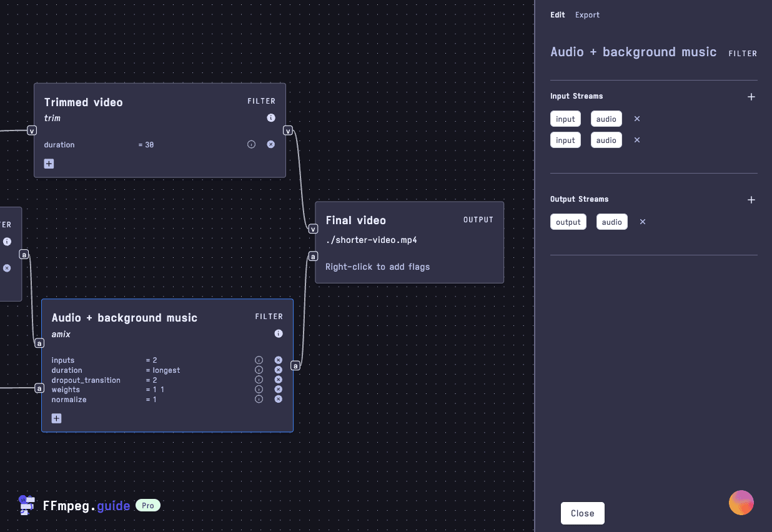772x532 pixels.
Task: Show info for the amix filter node
Action: pos(279,333)
